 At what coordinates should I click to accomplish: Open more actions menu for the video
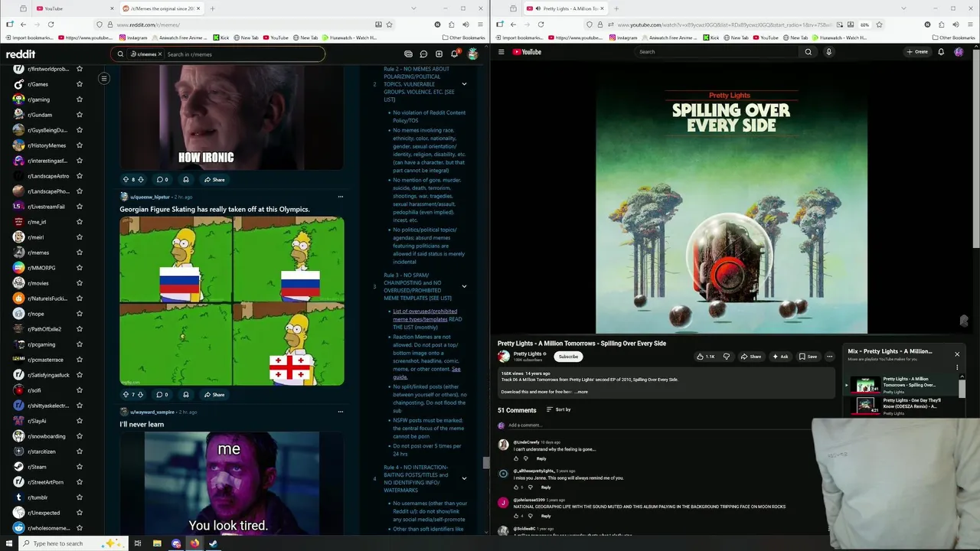tap(829, 357)
